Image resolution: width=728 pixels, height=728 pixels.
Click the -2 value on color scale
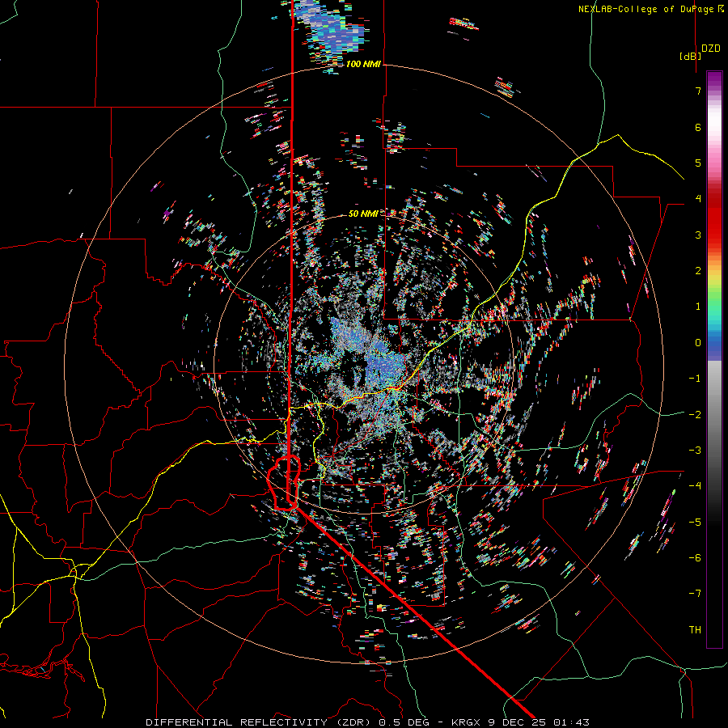pos(695,415)
